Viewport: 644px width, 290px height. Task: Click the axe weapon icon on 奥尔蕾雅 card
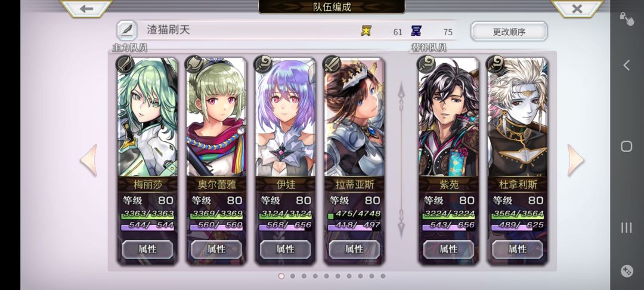194,64
